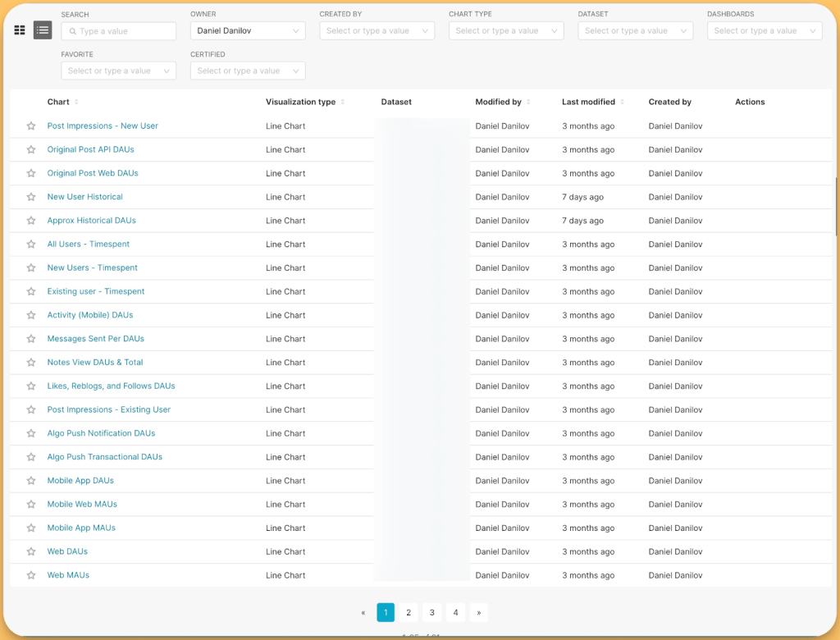Switch to card grid view

pos(20,30)
